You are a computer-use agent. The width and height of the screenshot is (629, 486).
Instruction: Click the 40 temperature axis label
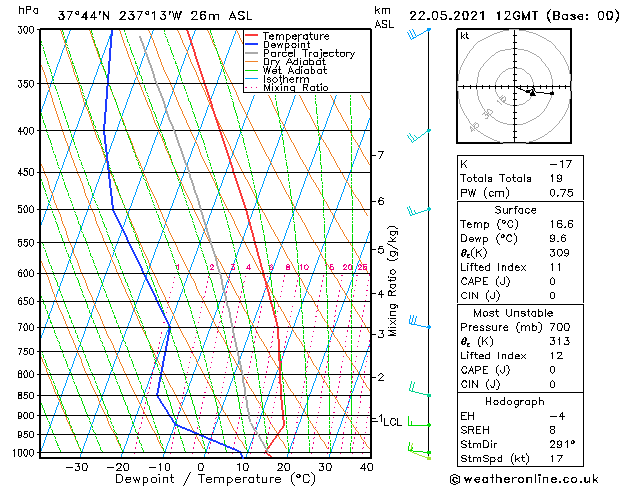click(367, 467)
